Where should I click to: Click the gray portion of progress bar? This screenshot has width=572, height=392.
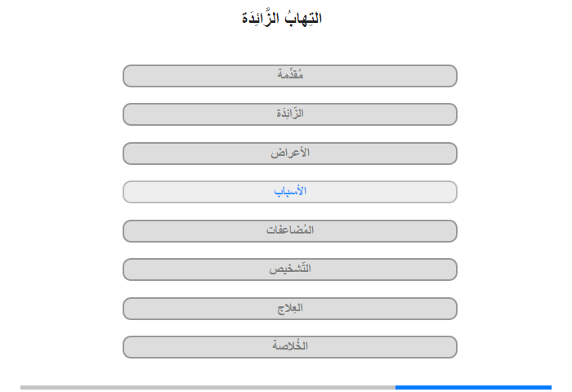click(208, 387)
